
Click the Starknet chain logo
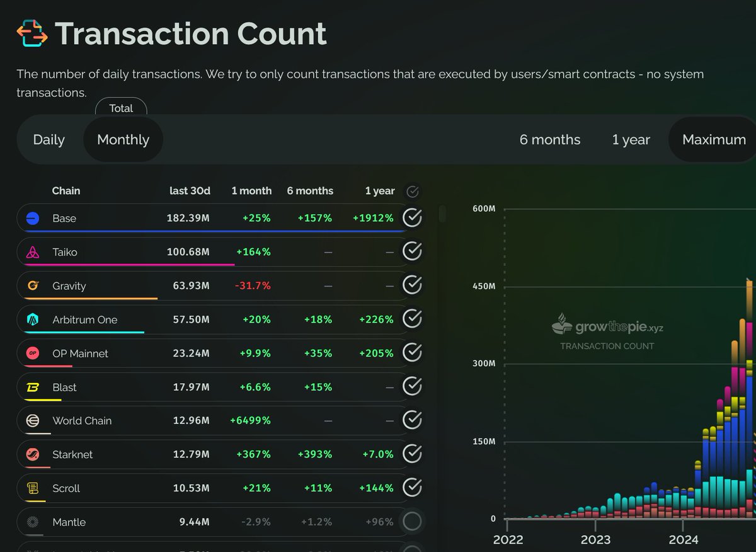[x=33, y=454]
